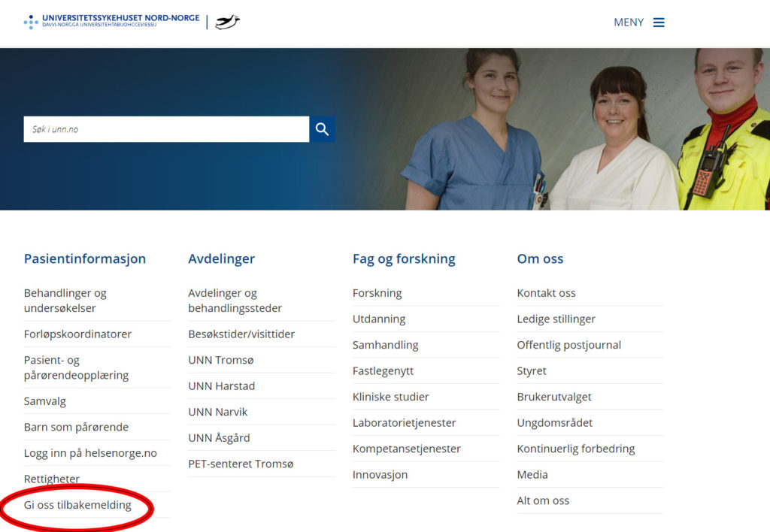The image size is (770, 532).
Task: Go to Laboratorietjenester page
Action: click(x=405, y=422)
